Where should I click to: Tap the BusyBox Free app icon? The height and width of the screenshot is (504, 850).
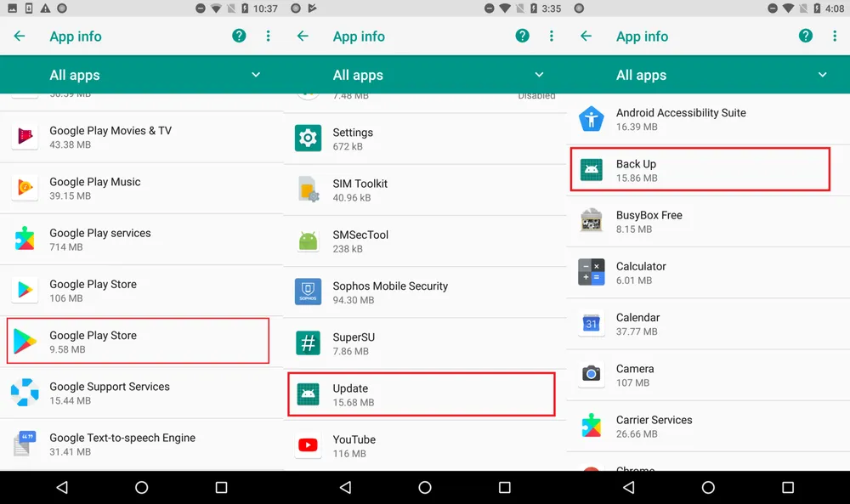(591, 221)
